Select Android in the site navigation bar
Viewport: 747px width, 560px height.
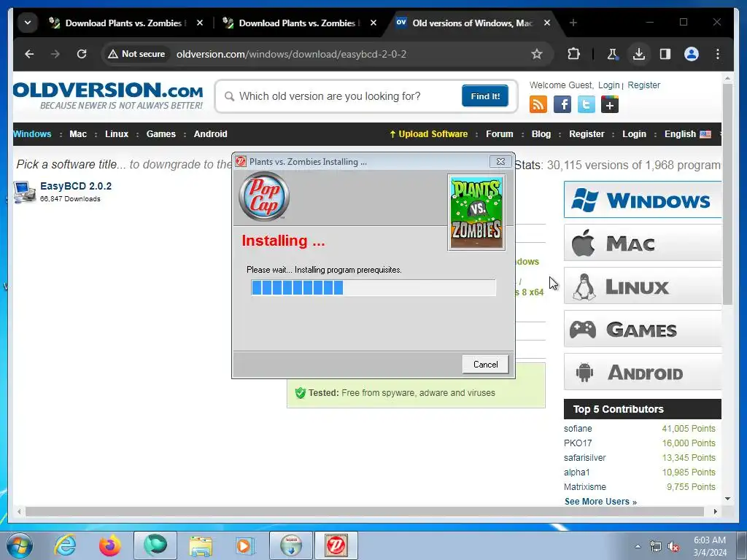(x=211, y=134)
